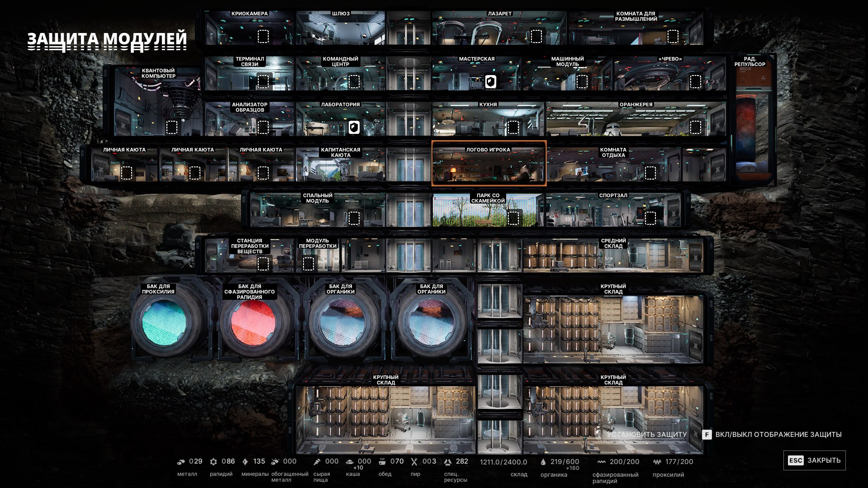Select the Средний склад module
The image size is (868, 488).
click(613, 255)
